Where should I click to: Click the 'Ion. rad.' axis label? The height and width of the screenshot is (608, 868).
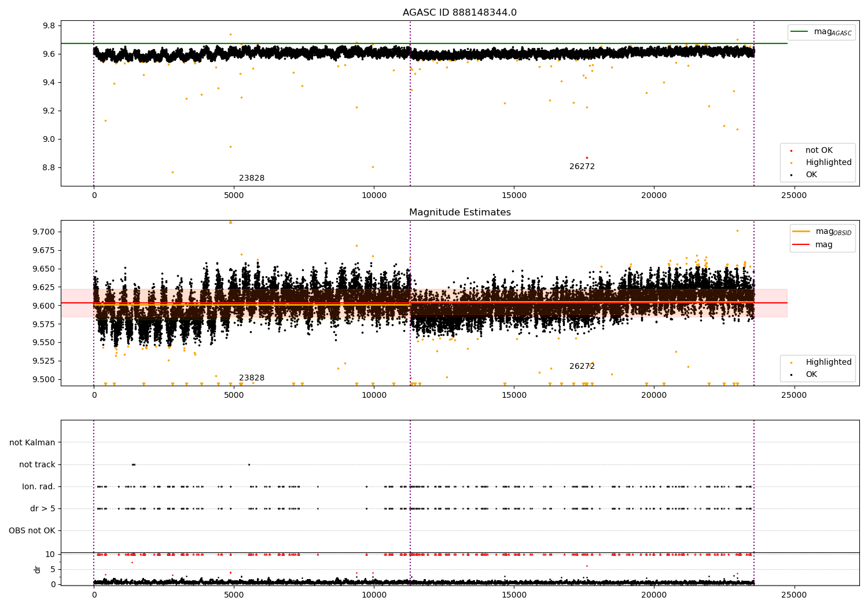tap(39, 486)
